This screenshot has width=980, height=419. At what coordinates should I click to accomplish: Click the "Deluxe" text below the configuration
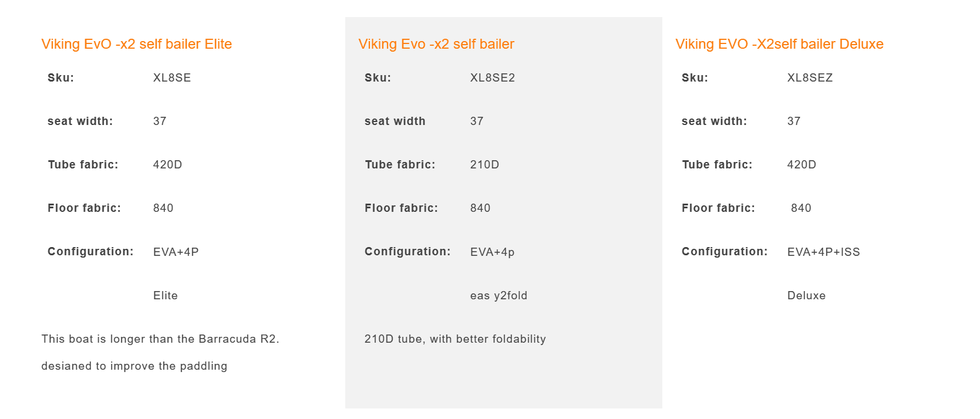(x=806, y=295)
